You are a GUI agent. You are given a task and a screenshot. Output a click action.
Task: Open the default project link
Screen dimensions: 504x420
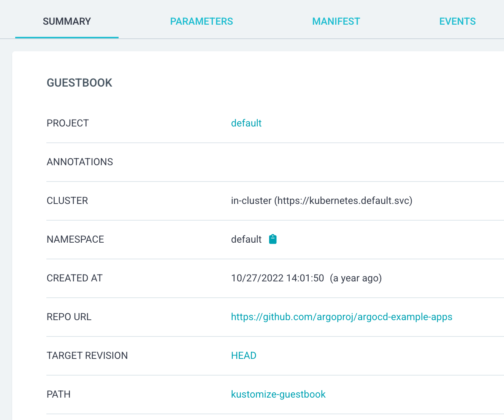point(246,123)
